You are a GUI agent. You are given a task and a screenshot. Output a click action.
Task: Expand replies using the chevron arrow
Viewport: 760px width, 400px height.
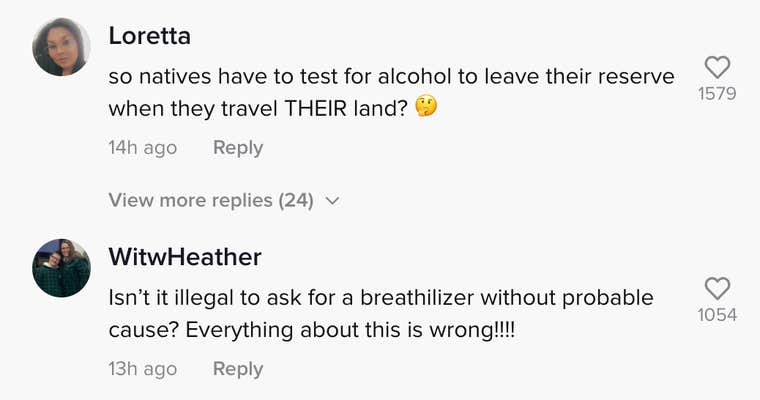[x=333, y=201]
